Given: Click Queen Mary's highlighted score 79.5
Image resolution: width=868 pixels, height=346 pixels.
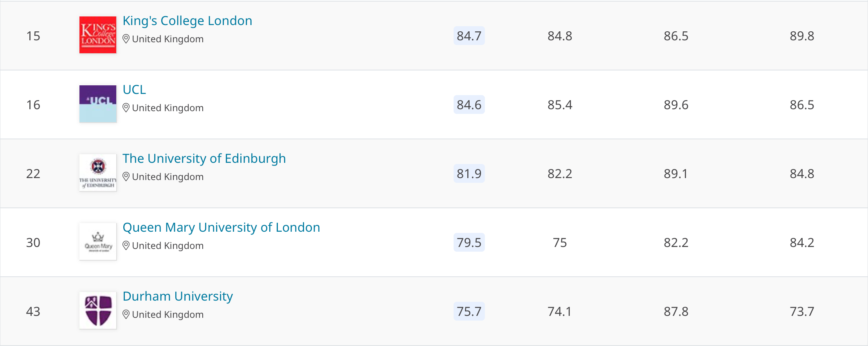Looking at the screenshot, I should (x=469, y=243).
